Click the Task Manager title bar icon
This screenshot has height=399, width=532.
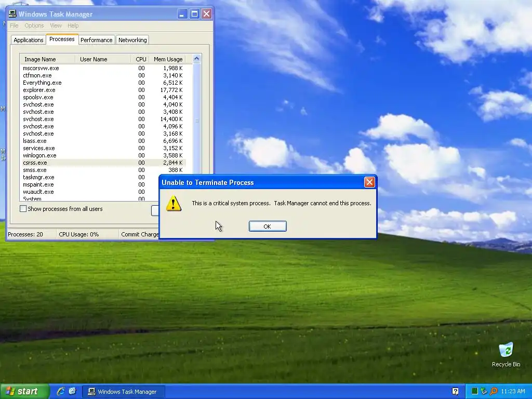point(12,14)
